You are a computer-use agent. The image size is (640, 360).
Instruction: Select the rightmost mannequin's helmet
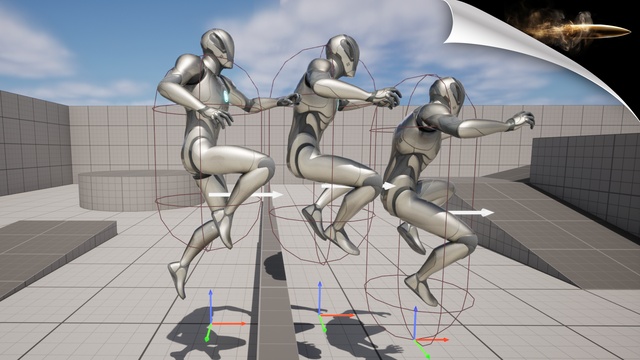(447, 96)
